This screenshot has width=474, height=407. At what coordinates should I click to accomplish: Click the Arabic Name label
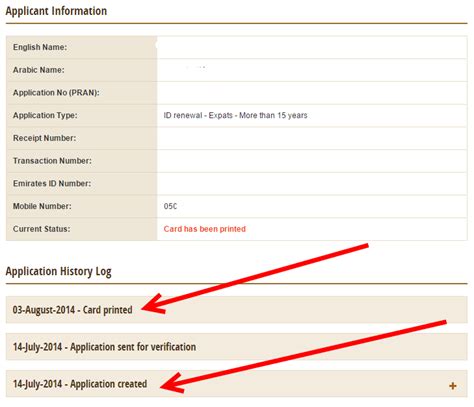39,70
